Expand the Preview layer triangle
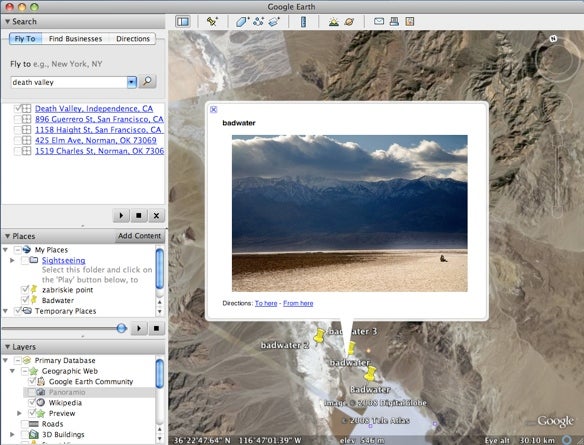 (x=19, y=413)
